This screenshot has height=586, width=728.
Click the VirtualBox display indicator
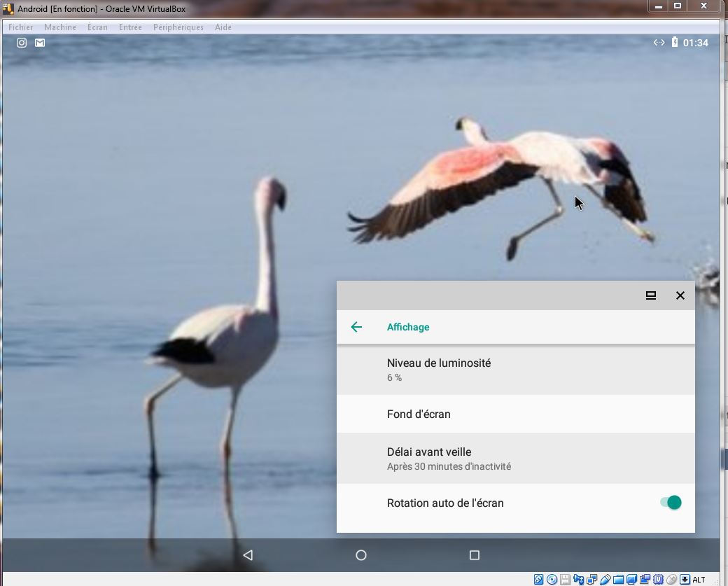pyautogui.click(x=631, y=579)
